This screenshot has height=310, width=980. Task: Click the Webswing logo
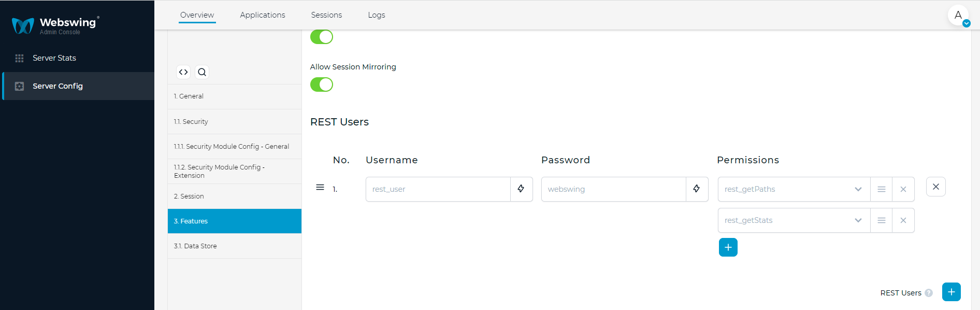pos(55,25)
